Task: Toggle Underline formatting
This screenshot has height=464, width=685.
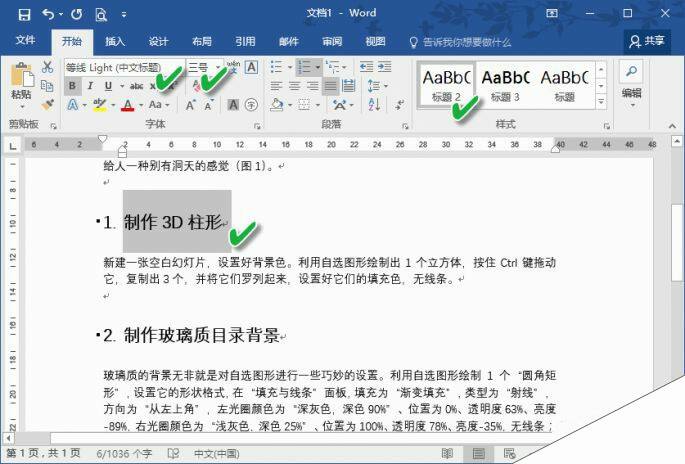Action: pos(108,86)
